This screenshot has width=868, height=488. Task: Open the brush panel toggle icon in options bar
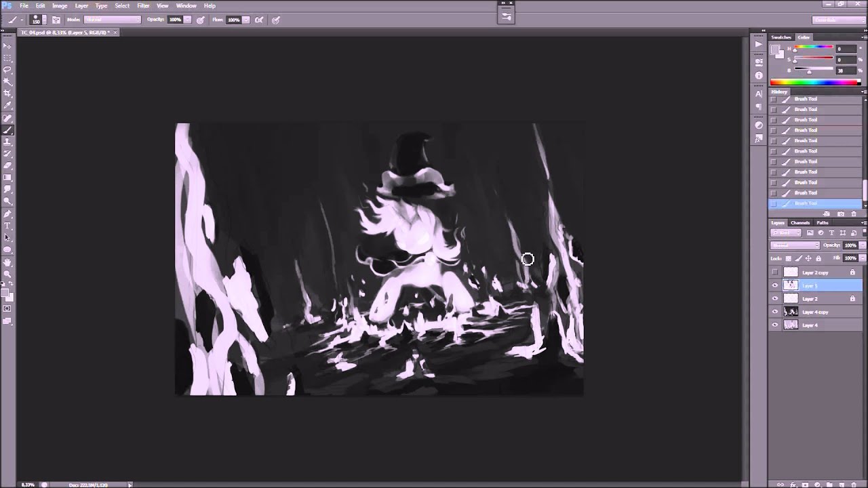(x=56, y=20)
